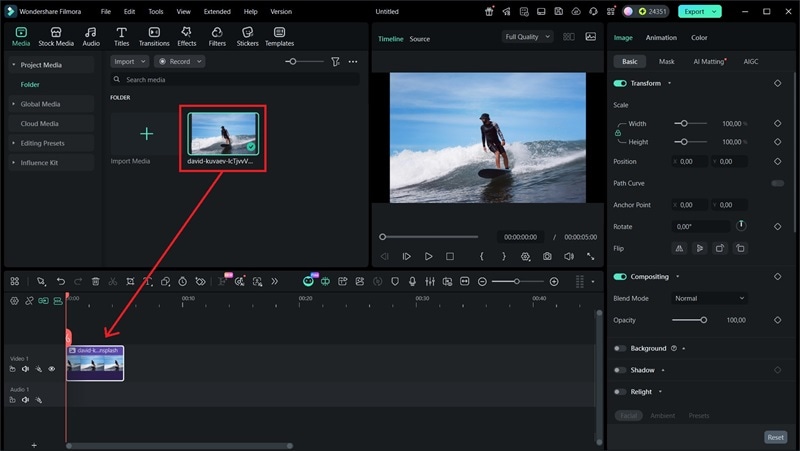Take a snapshot with the camera icon
The image size is (800, 451).
547,257
